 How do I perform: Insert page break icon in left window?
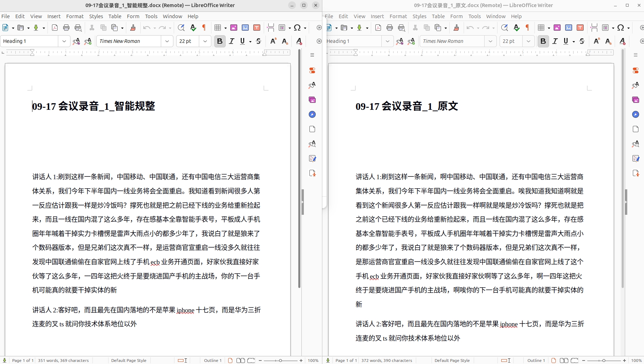[x=270, y=28]
